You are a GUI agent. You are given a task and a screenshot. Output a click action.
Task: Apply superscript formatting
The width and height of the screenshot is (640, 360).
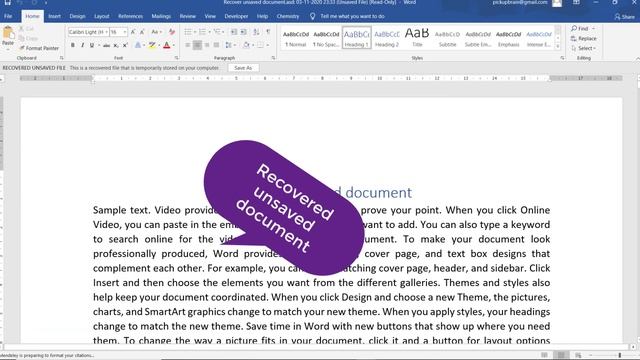pyautogui.click(x=125, y=45)
